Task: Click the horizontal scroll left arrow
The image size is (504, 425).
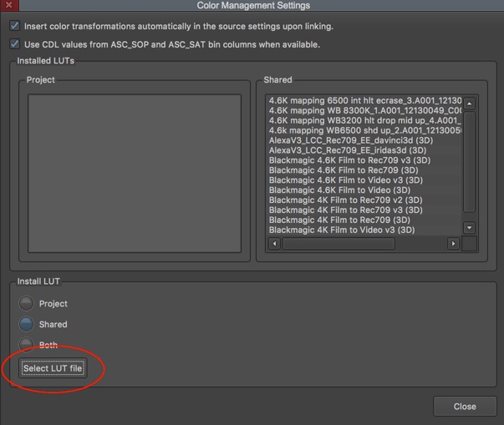Action: 275,244
